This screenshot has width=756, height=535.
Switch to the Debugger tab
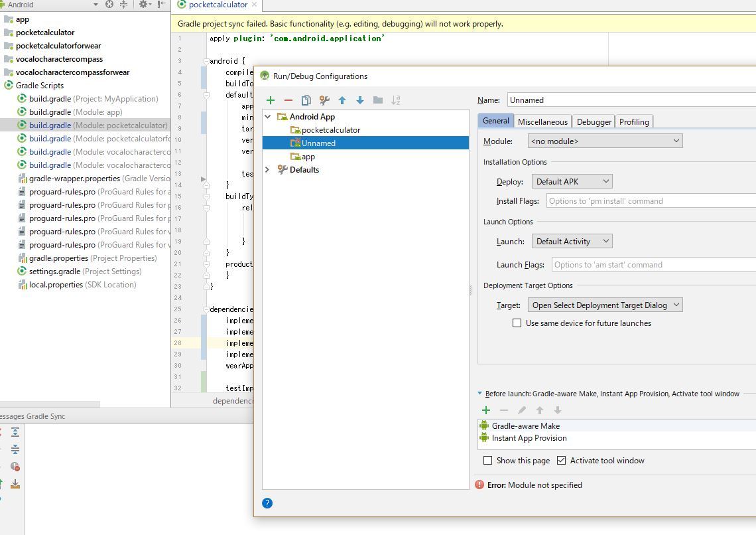(x=594, y=121)
